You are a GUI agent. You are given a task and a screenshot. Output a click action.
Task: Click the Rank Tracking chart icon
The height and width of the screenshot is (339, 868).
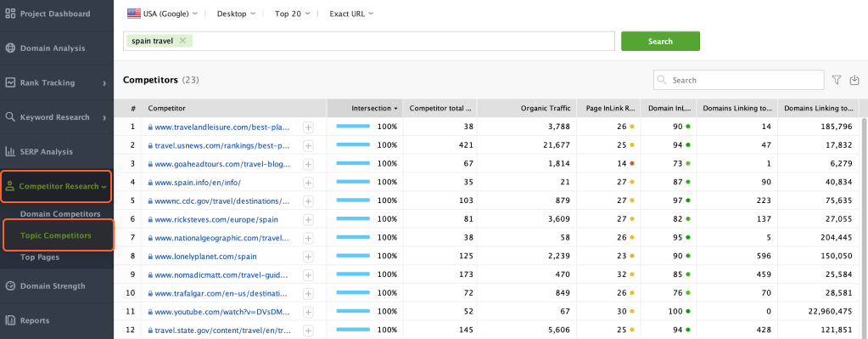point(10,82)
